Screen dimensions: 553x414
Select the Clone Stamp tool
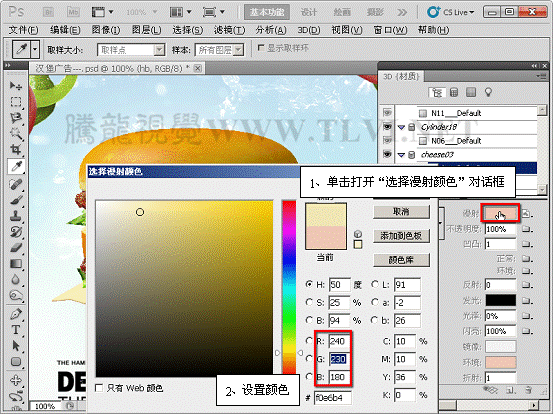(16, 215)
